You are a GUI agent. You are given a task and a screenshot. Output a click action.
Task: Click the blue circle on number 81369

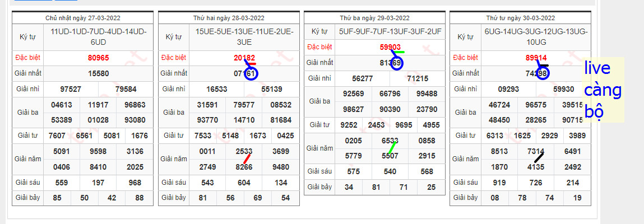point(396,63)
